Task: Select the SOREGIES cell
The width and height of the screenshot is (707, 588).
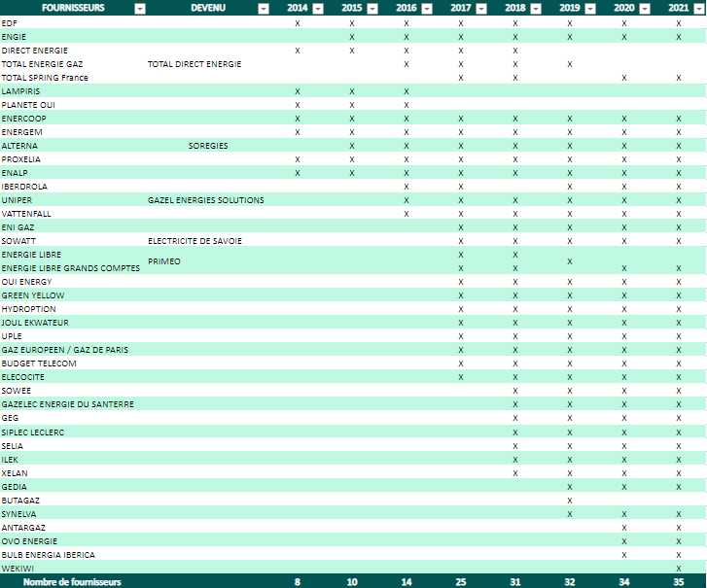Action: click(208, 146)
